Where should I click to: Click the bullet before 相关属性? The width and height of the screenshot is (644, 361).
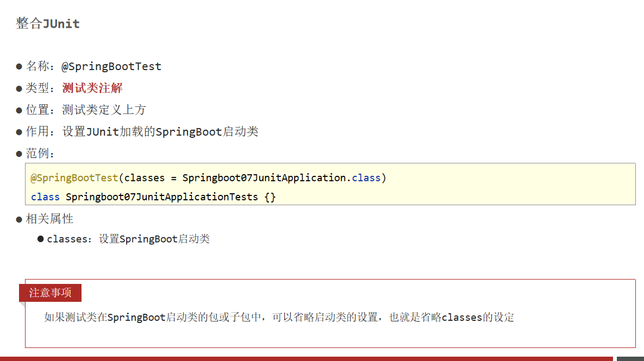[x=19, y=219]
